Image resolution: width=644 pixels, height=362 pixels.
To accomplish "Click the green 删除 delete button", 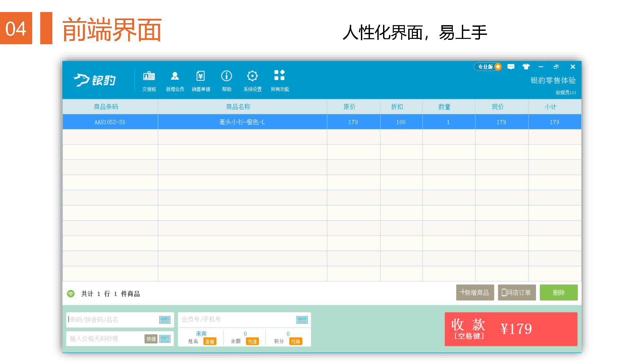I will (558, 293).
